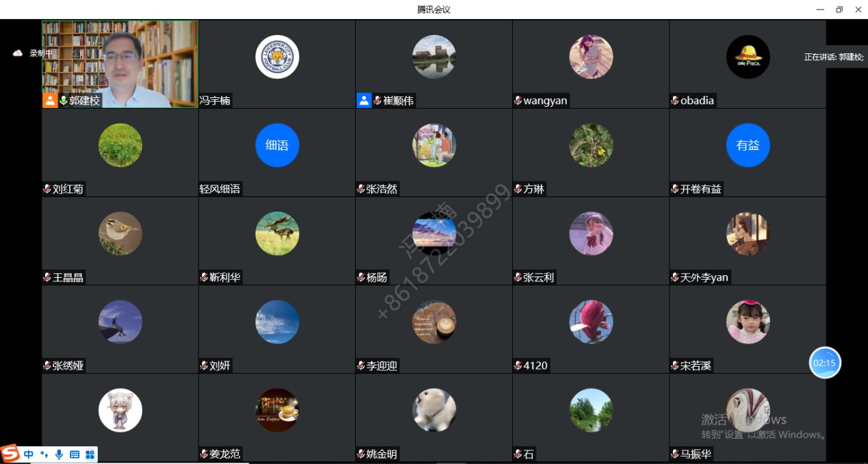Toggle punctuation mode in Sogou toolbar
This screenshot has width=868, height=464.
coord(44,454)
